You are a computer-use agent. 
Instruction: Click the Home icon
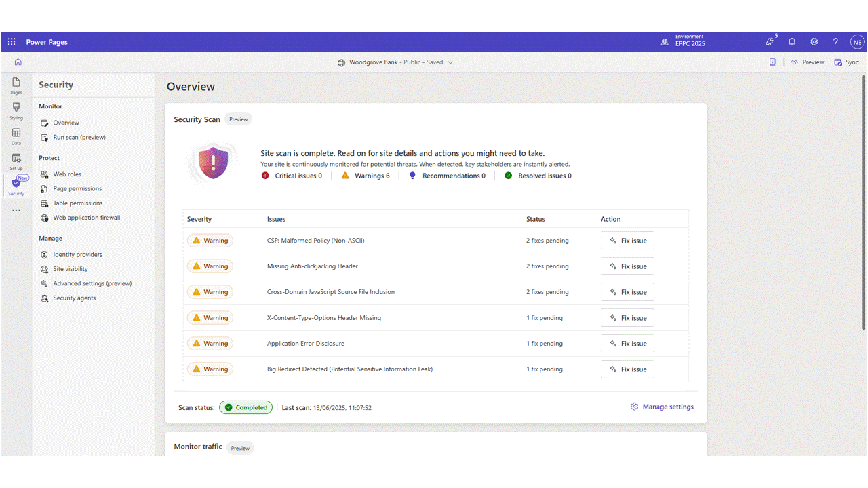coord(18,62)
